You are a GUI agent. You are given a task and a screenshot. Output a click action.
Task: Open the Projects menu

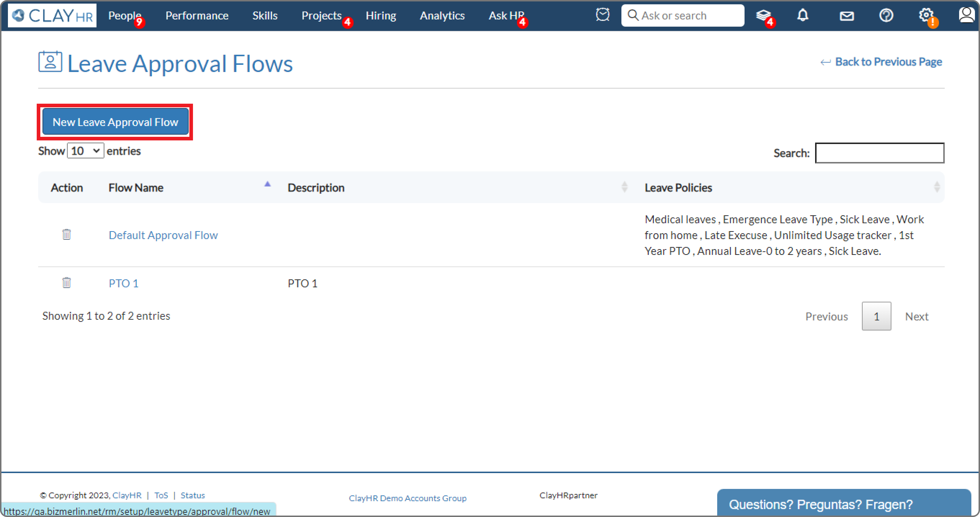[x=321, y=16]
